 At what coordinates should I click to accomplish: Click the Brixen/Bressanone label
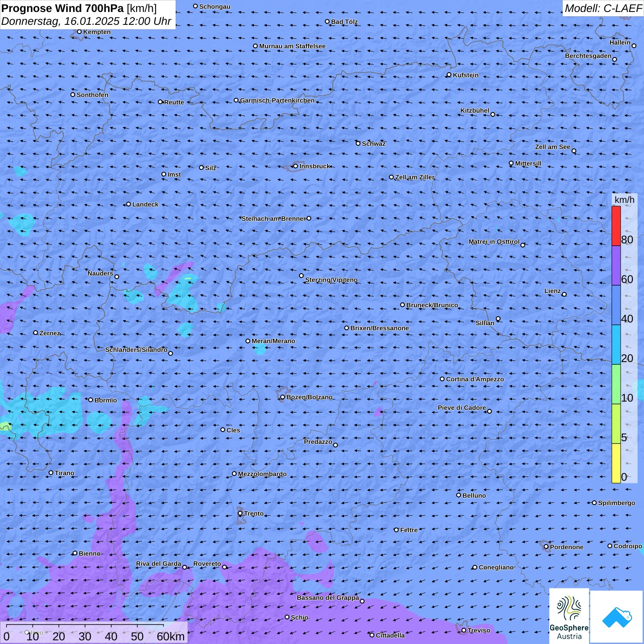point(379,328)
